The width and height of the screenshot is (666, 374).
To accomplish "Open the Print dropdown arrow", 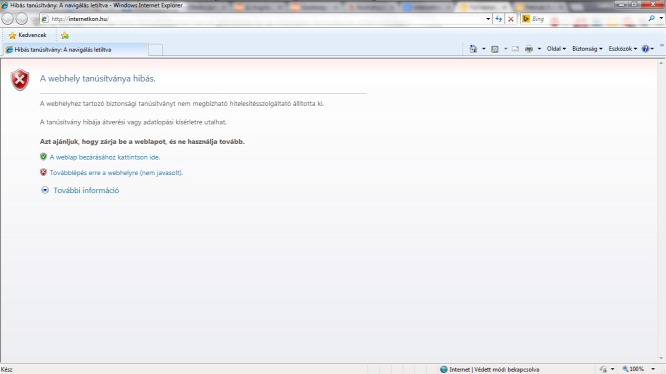I will click(539, 49).
